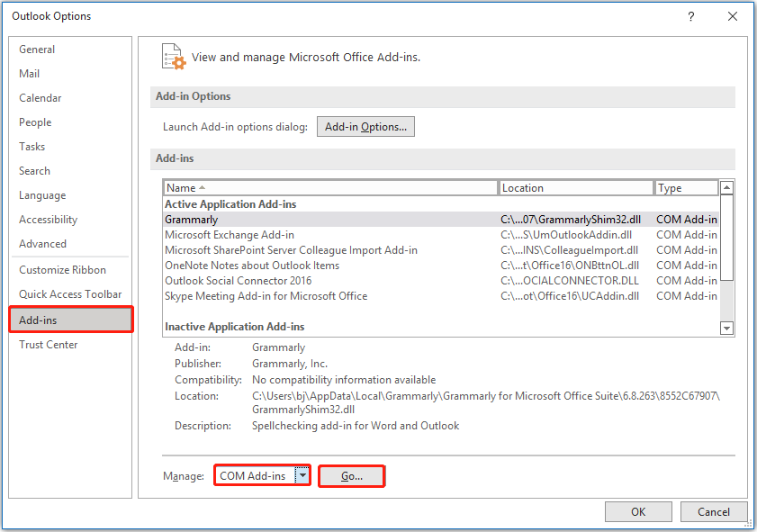Click the Type column header
This screenshot has height=532, width=757.
point(678,187)
